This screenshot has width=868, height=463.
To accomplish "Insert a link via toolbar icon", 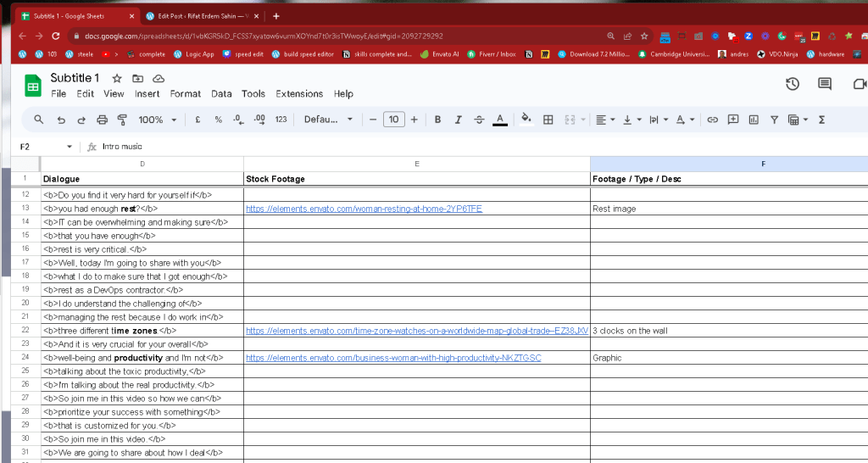I will (712, 120).
